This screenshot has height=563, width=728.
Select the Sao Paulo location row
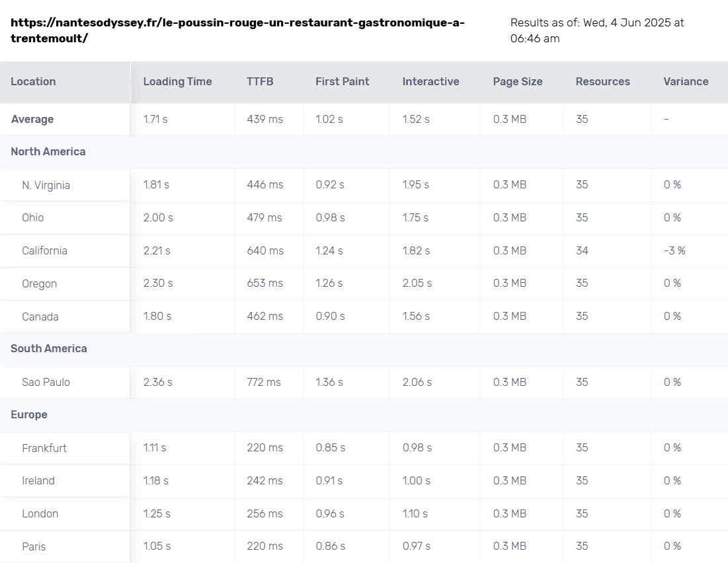pyautogui.click(x=46, y=383)
